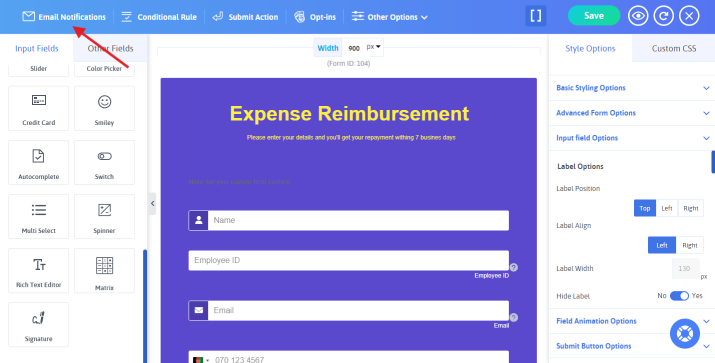Expand Submit Button Options section
This screenshot has width=715, height=363.
[x=632, y=346]
